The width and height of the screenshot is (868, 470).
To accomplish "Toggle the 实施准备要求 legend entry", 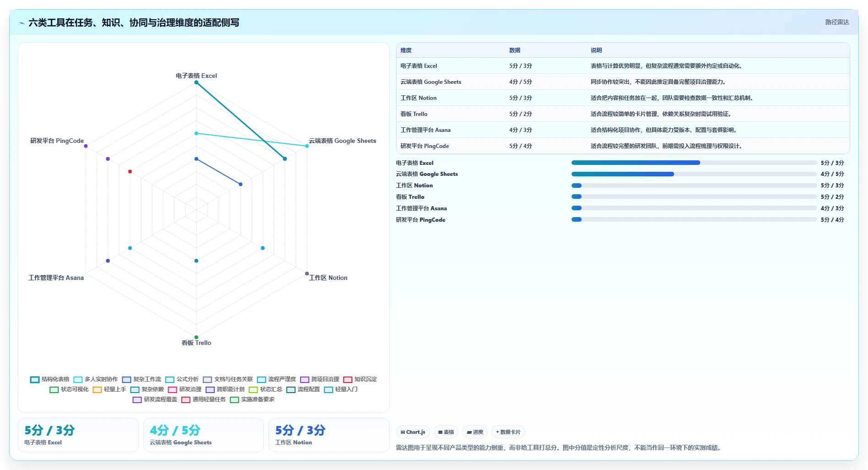I will click(x=252, y=399).
